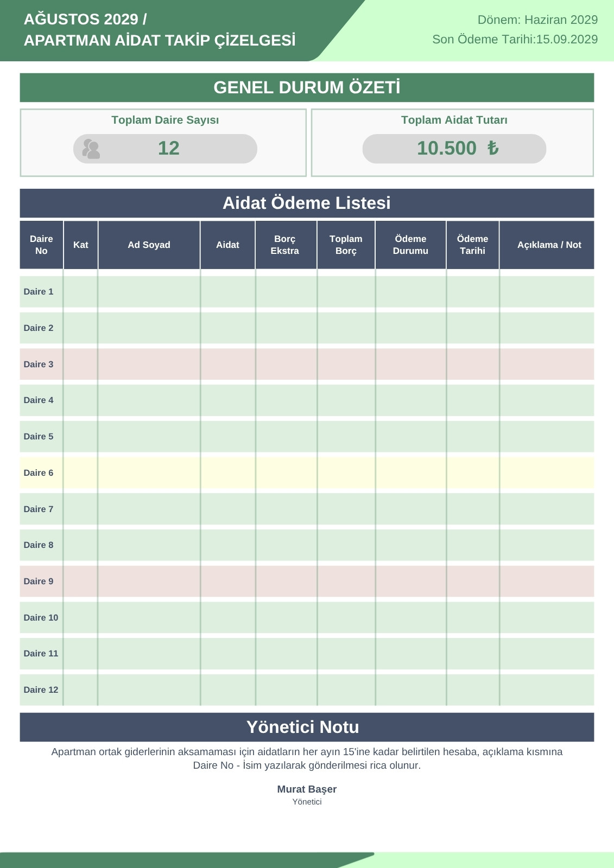Select the Daire 12 row label
Image resolution: width=614 pixels, height=868 pixels.
point(41,690)
